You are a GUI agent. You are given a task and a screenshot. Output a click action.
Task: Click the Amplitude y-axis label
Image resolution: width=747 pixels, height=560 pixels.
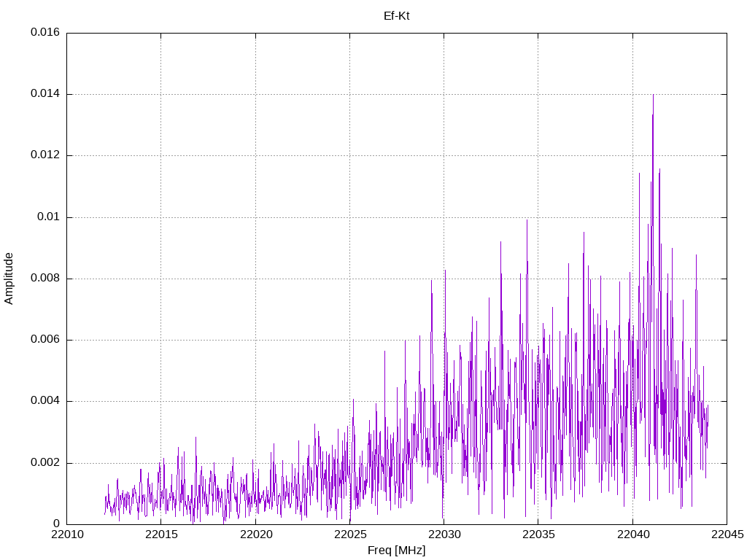9,278
